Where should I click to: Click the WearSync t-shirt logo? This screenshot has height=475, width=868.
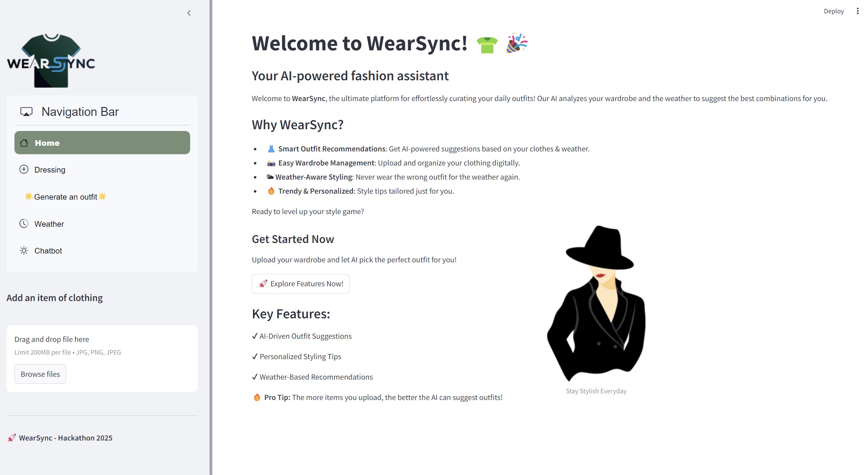point(51,61)
